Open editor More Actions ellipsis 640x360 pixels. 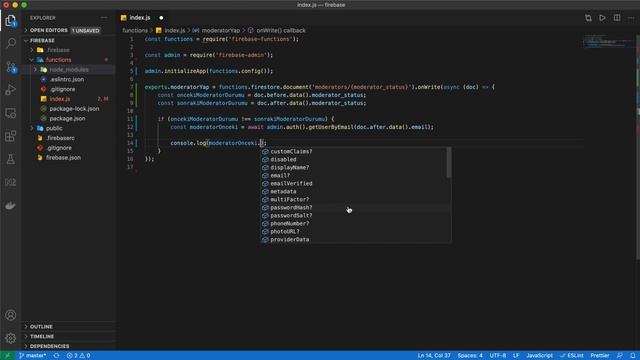631,18
